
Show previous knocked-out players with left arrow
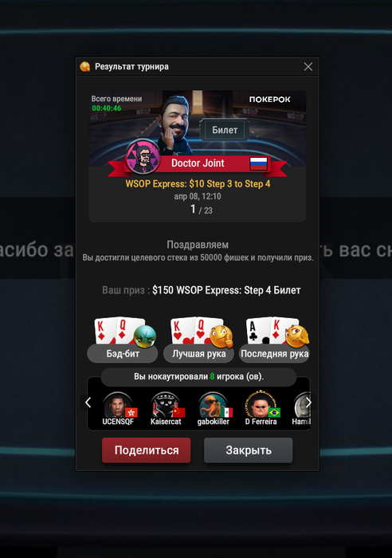pyautogui.click(x=88, y=403)
